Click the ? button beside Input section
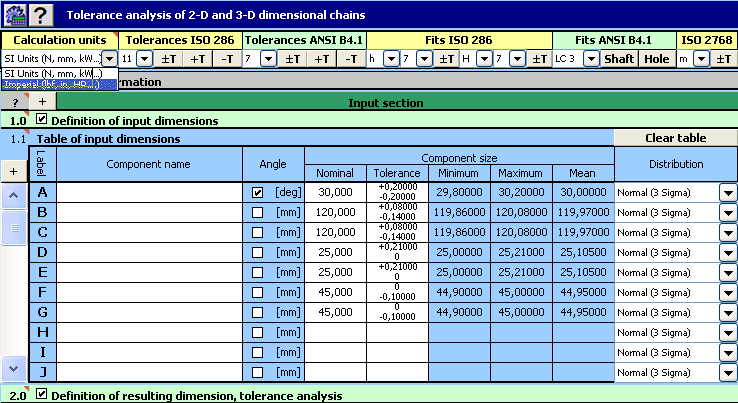The width and height of the screenshot is (738, 403). tap(15, 102)
